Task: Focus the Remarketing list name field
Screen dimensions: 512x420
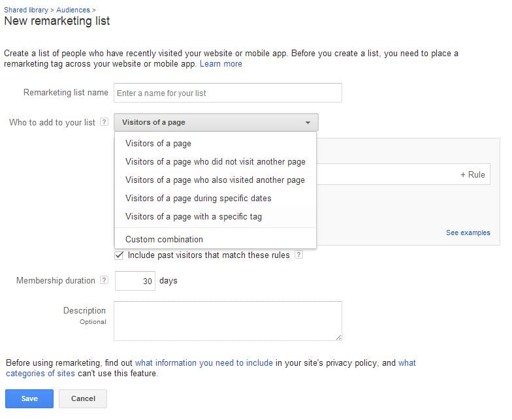Action: point(227,93)
